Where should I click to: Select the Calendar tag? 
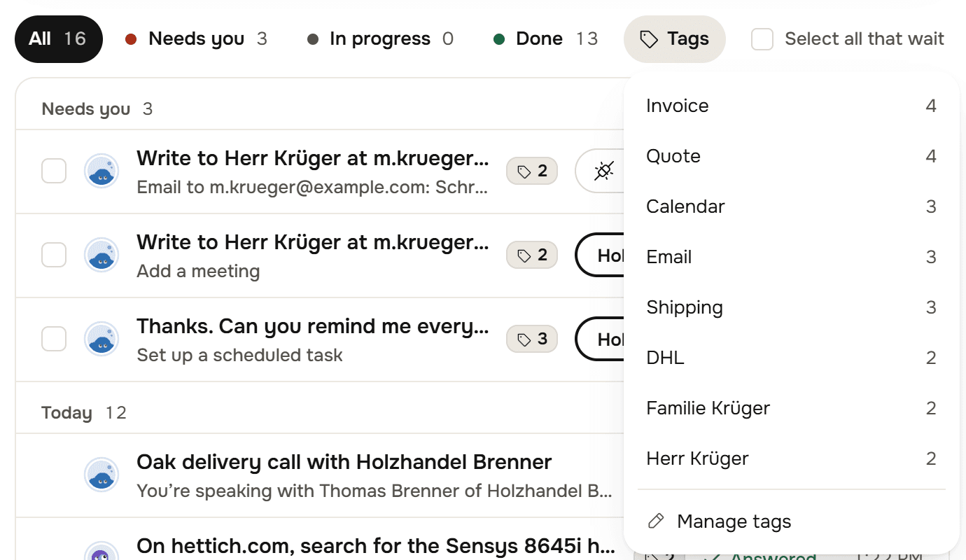pyautogui.click(x=791, y=206)
